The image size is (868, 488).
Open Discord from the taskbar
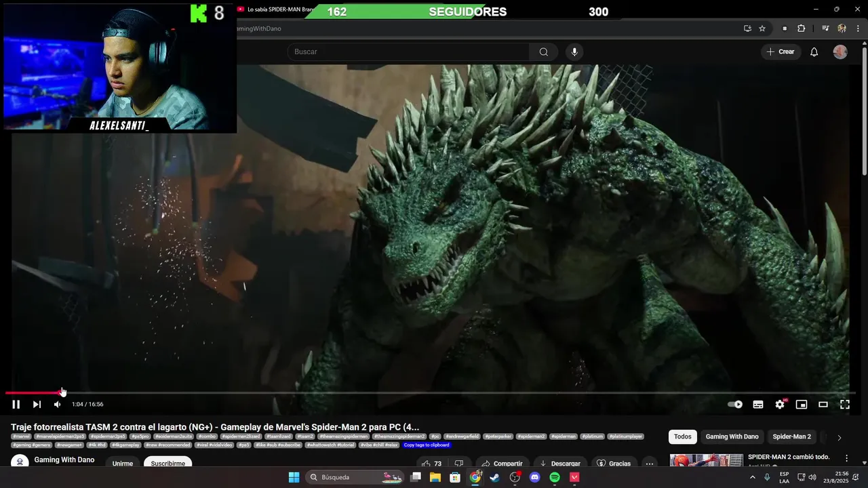pos(535,478)
